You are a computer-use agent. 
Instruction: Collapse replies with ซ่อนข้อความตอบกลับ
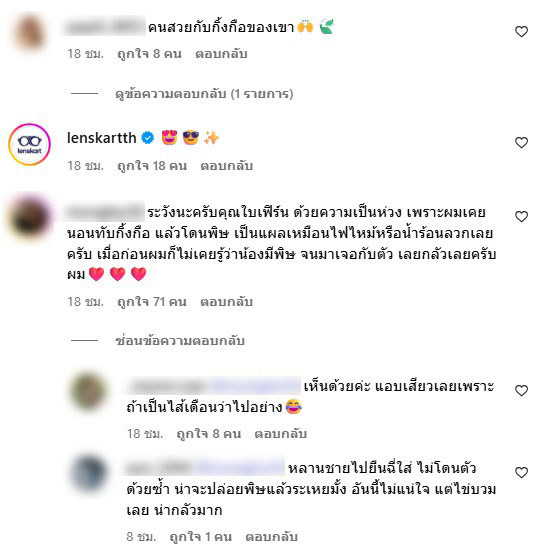[180, 341]
